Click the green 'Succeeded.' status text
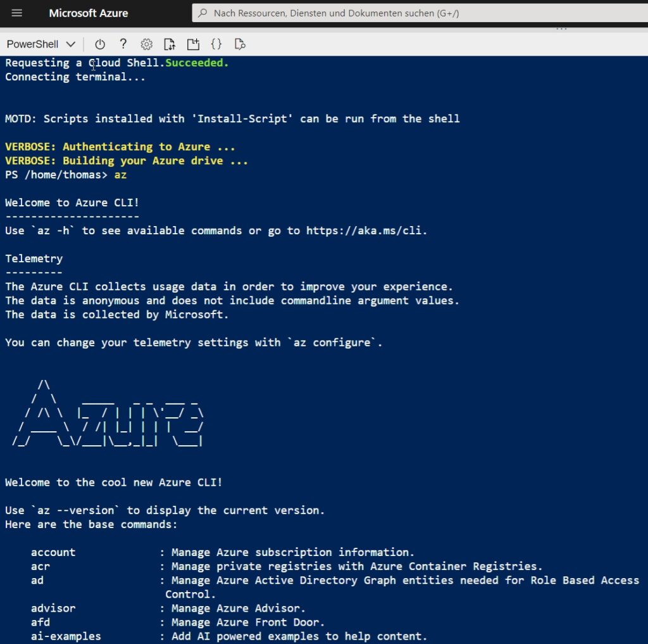The height and width of the screenshot is (644, 648). pyautogui.click(x=197, y=63)
